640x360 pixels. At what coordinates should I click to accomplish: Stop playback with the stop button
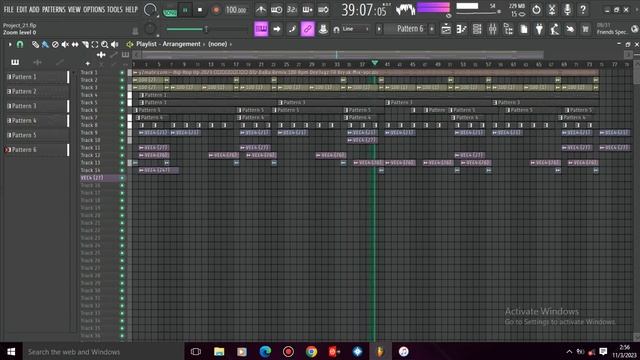(200, 10)
